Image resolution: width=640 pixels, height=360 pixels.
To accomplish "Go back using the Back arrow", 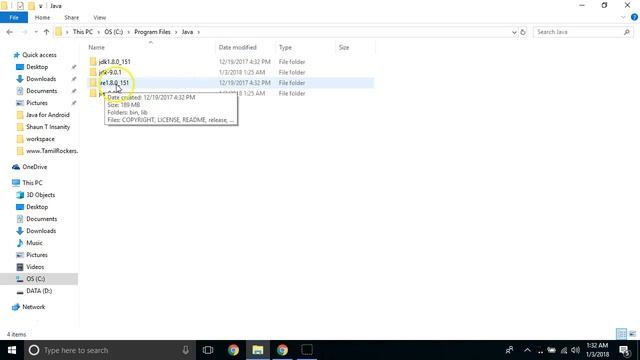I will pos(10,32).
